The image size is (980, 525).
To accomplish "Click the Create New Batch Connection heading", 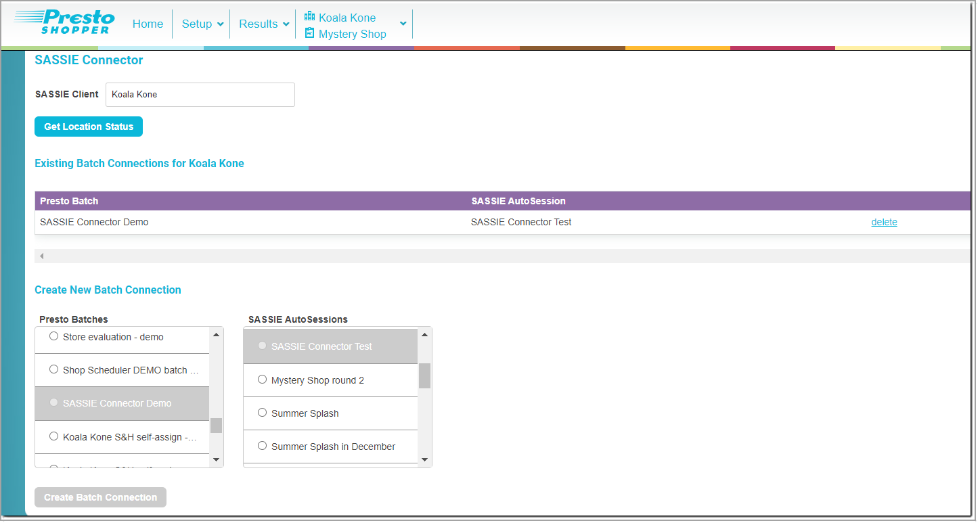I will point(108,290).
